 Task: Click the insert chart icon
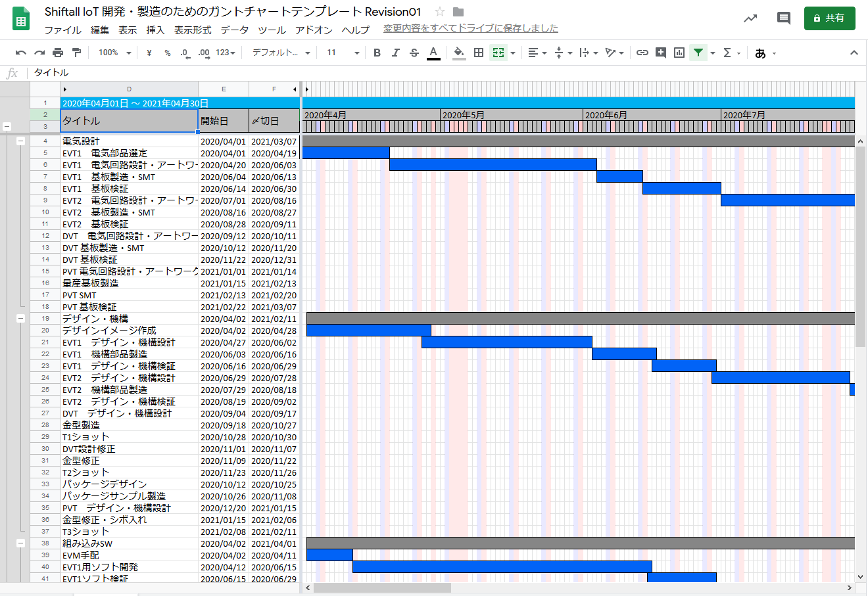point(679,53)
